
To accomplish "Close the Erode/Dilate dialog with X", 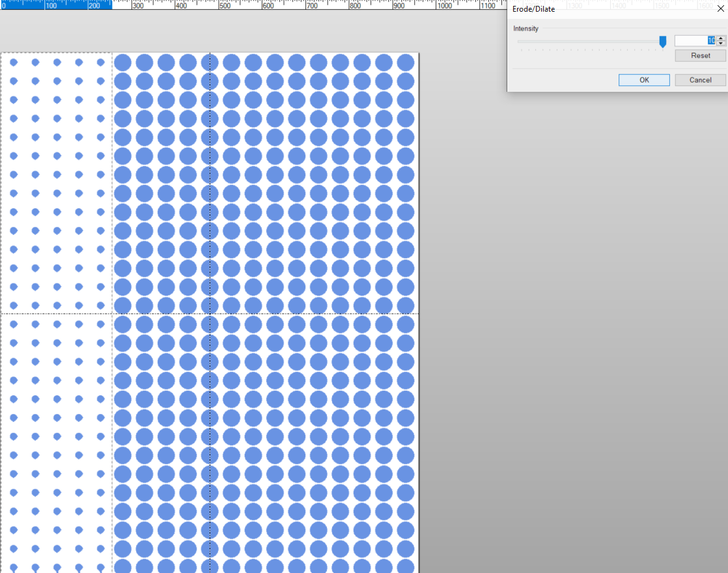I will pyautogui.click(x=720, y=9).
